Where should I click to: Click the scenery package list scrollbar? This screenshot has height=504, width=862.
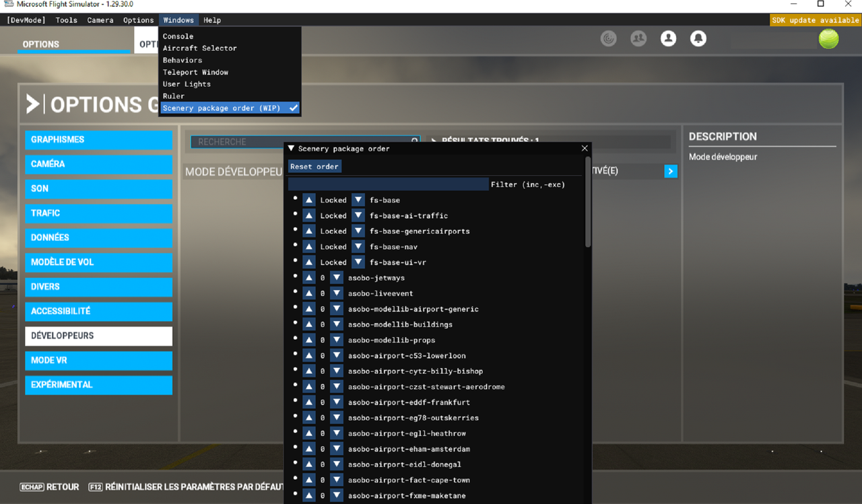[x=588, y=203]
